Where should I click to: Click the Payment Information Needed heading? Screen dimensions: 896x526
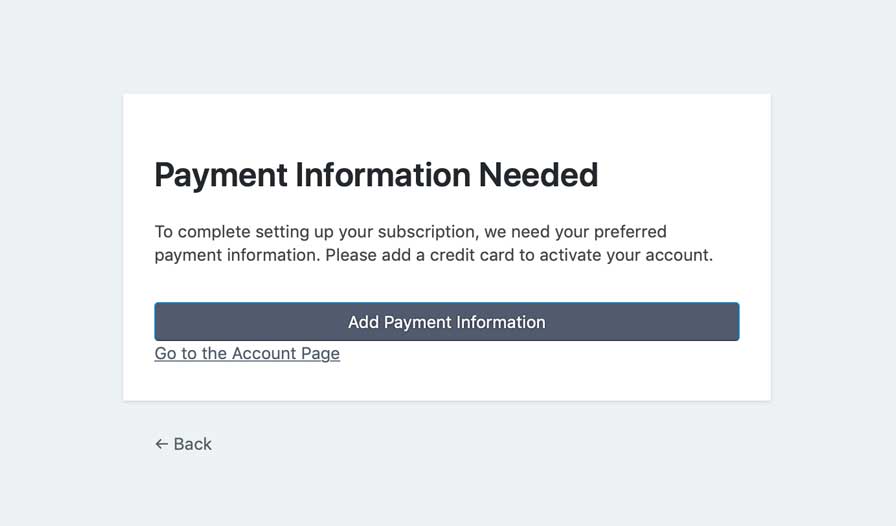point(376,175)
